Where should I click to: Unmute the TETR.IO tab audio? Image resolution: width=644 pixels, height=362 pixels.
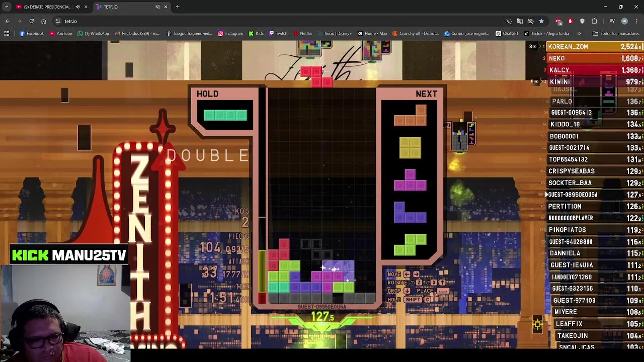click(157, 7)
